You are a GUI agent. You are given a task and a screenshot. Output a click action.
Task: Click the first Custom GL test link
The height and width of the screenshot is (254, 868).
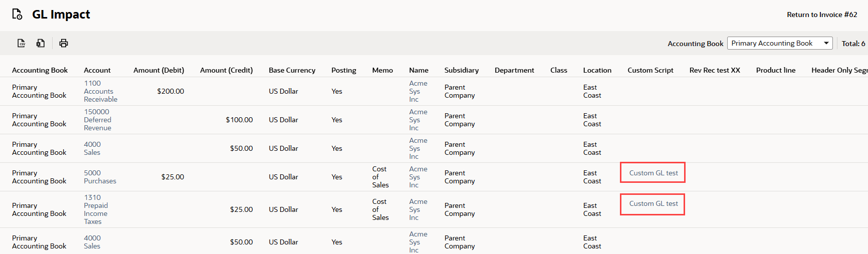[x=654, y=173]
